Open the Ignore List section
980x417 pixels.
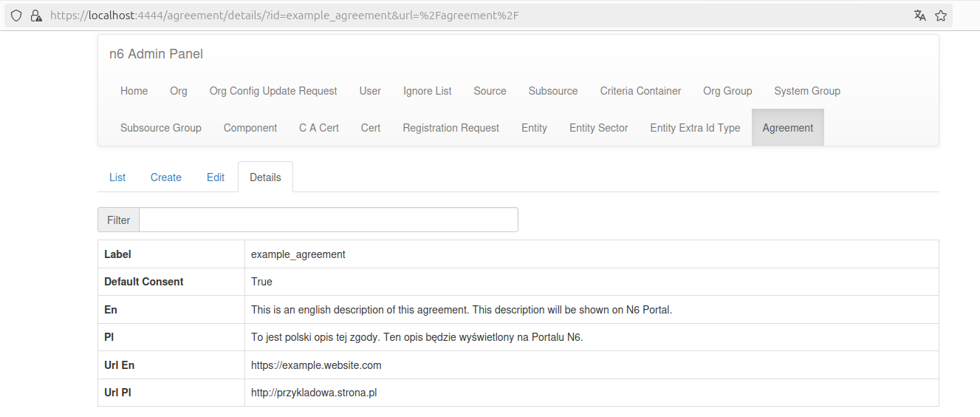click(428, 91)
